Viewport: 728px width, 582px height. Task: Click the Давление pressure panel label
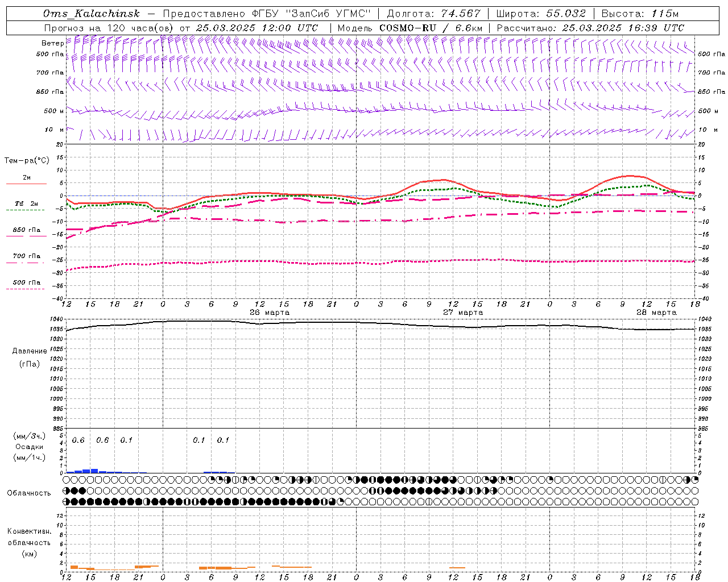tap(29, 351)
